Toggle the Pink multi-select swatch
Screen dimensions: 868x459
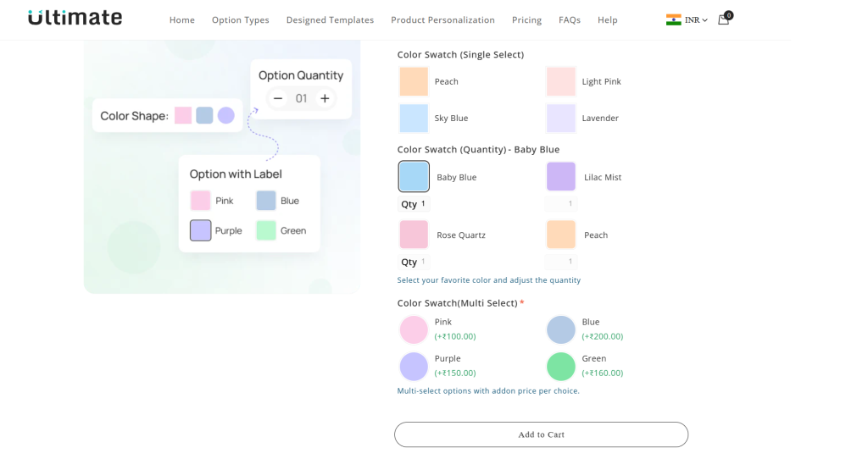click(x=414, y=329)
